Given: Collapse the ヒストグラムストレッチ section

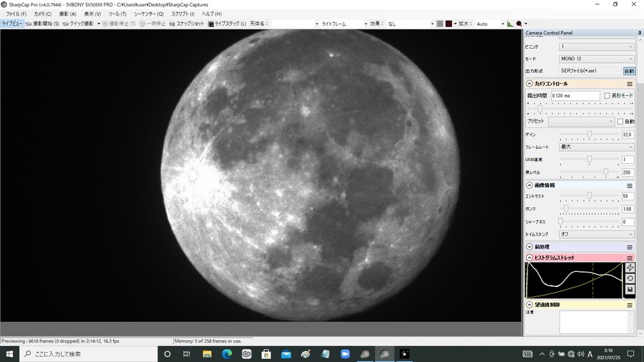Looking at the screenshot, I should click(530, 258).
